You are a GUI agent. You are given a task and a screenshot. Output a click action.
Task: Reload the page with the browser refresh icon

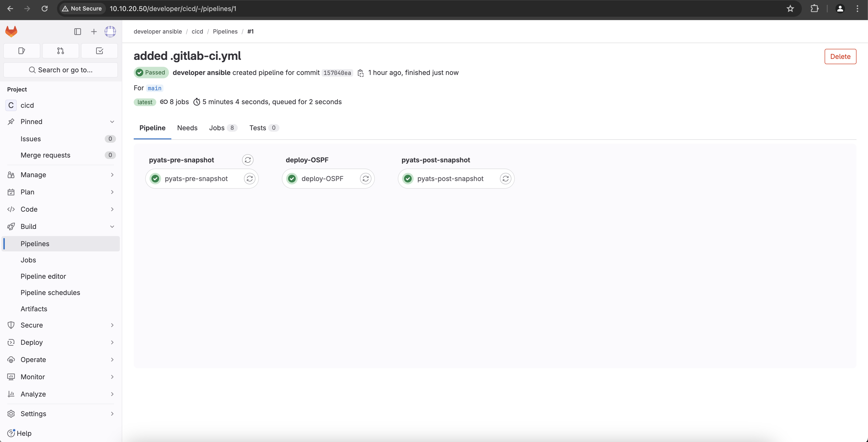tap(45, 9)
